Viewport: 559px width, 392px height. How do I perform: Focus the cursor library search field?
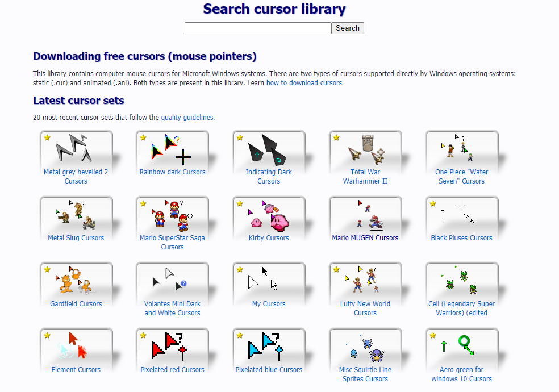click(x=258, y=28)
